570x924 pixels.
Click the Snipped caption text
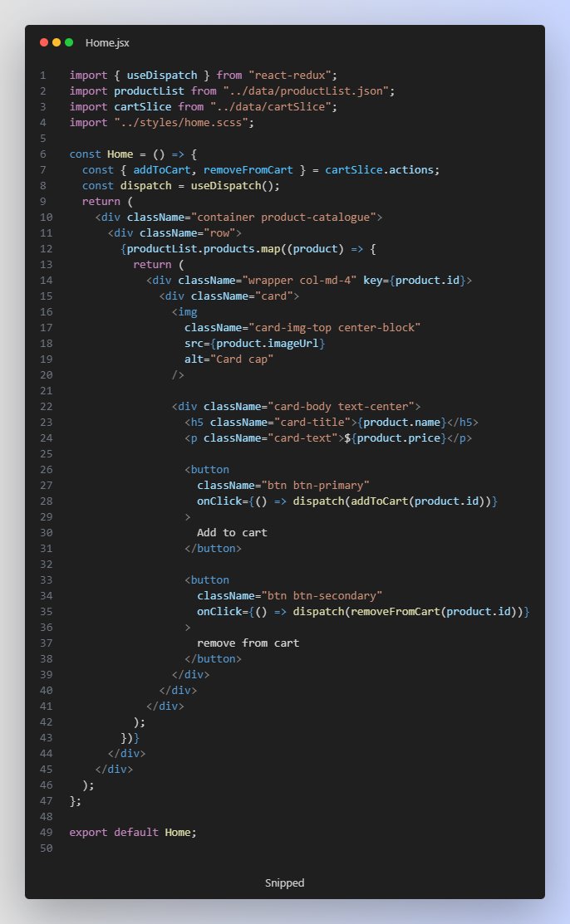pyautogui.click(x=284, y=882)
